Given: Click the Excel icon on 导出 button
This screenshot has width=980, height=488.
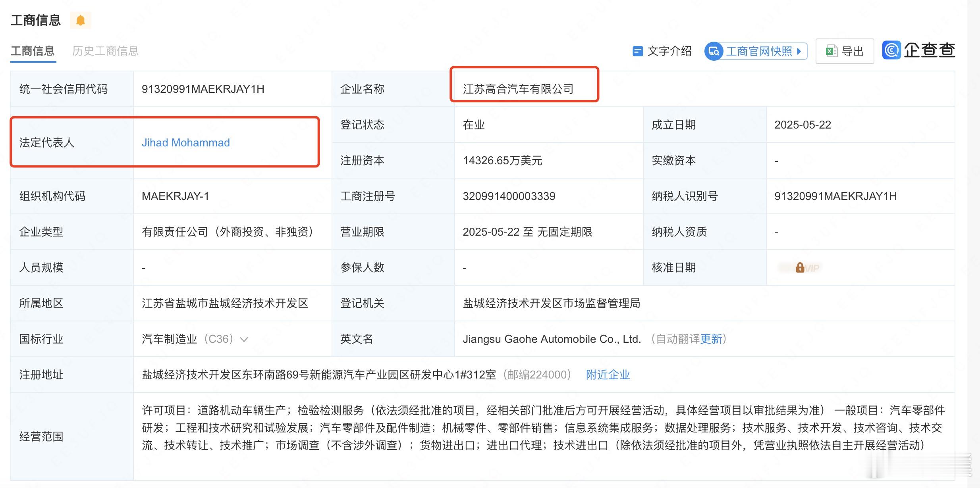Looking at the screenshot, I should pyautogui.click(x=831, y=51).
